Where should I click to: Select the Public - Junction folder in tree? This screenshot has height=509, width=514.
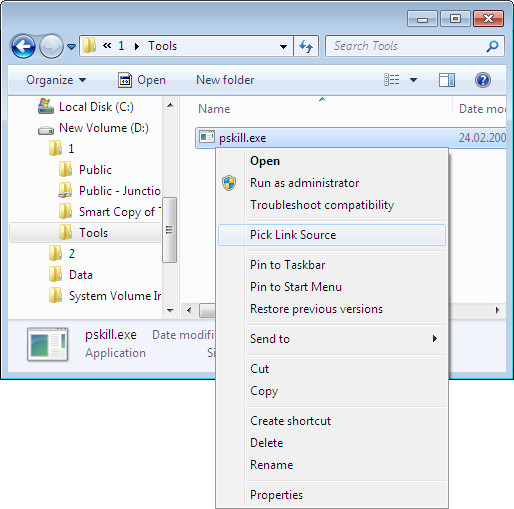(x=120, y=191)
